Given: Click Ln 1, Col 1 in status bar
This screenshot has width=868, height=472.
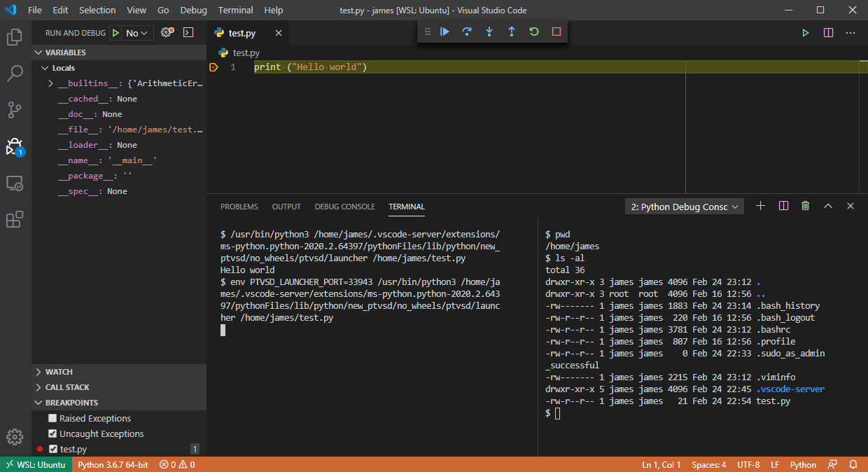Looking at the screenshot, I should 661,464.
